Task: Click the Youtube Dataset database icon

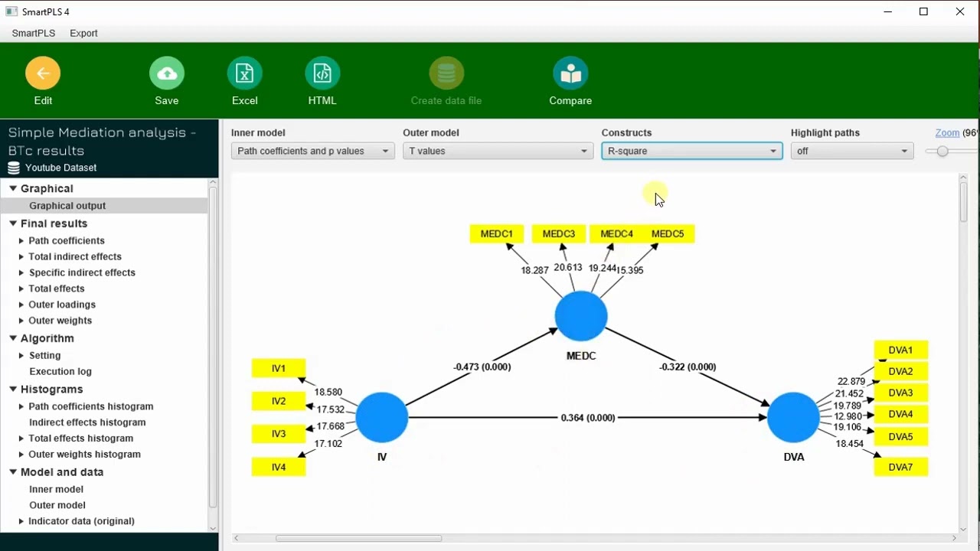Action: point(14,168)
